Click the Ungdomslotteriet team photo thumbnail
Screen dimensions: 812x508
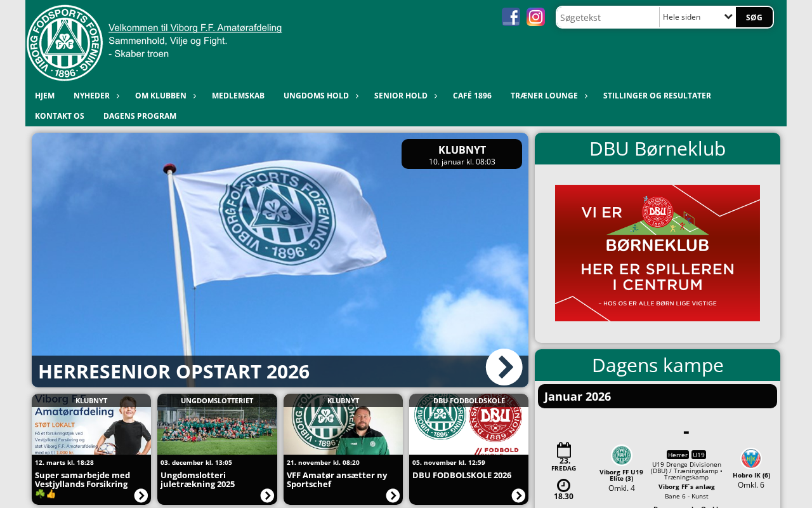(x=217, y=424)
